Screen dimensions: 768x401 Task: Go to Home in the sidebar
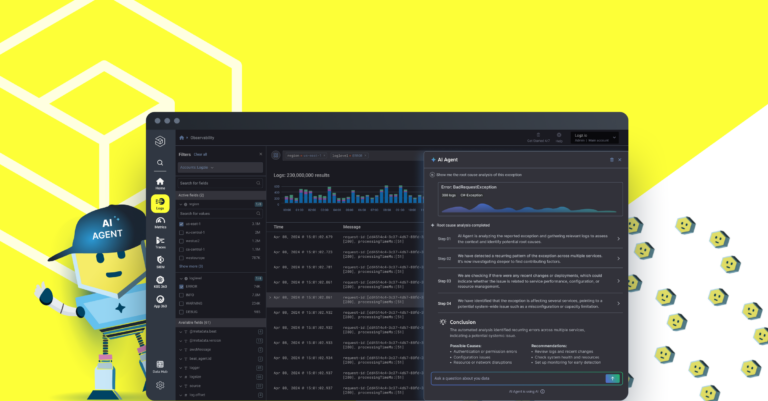(x=160, y=183)
